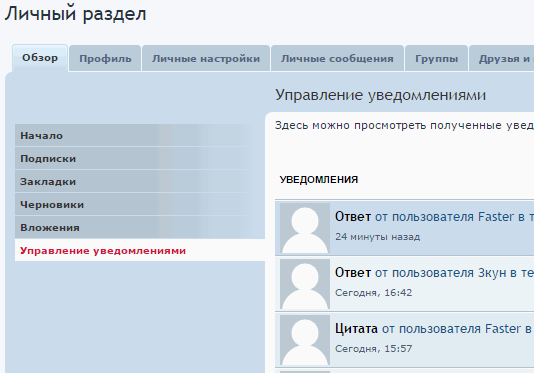Select Начало in the side menu
This screenshot has width=534, height=373.
[140, 135]
